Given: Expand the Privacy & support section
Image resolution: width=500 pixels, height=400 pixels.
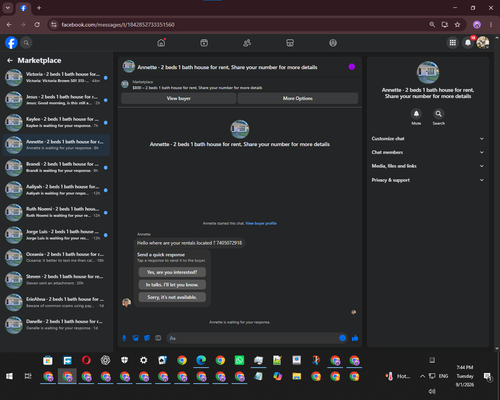Looking at the screenshot, I should pyautogui.click(x=428, y=180).
